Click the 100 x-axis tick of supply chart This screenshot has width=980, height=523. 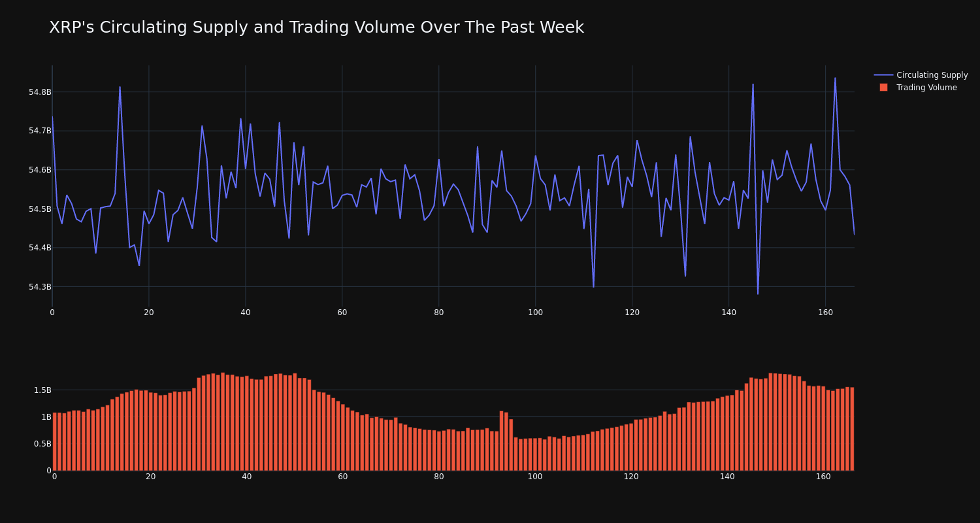[536, 312]
